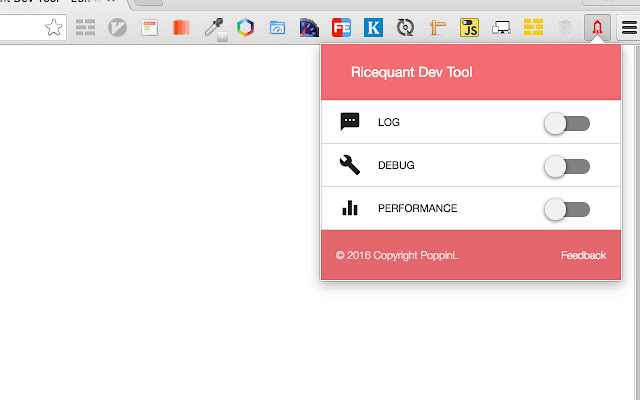Open the Chrome hamburger menu
The width and height of the screenshot is (640, 400).
pos(629,28)
